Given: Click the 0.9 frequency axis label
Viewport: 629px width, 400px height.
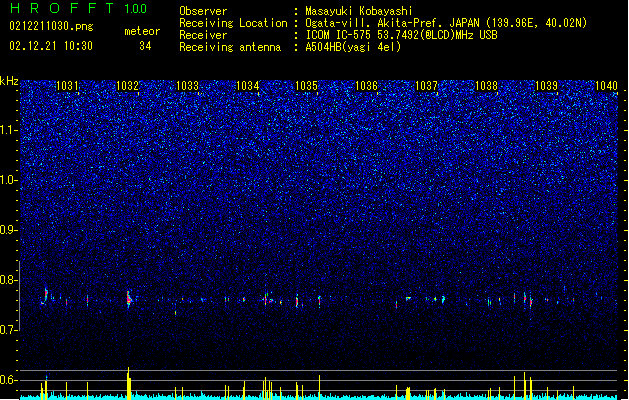Looking at the screenshot, I should point(9,230).
